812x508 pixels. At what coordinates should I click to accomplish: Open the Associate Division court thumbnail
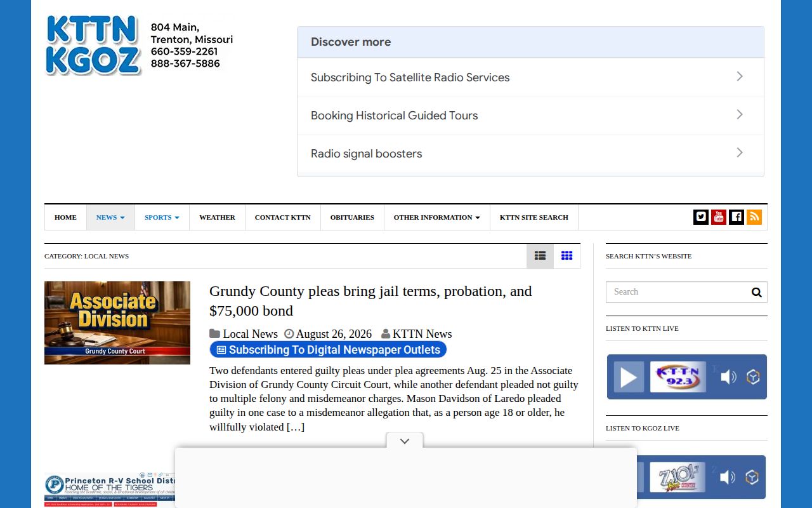click(x=117, y=323)
